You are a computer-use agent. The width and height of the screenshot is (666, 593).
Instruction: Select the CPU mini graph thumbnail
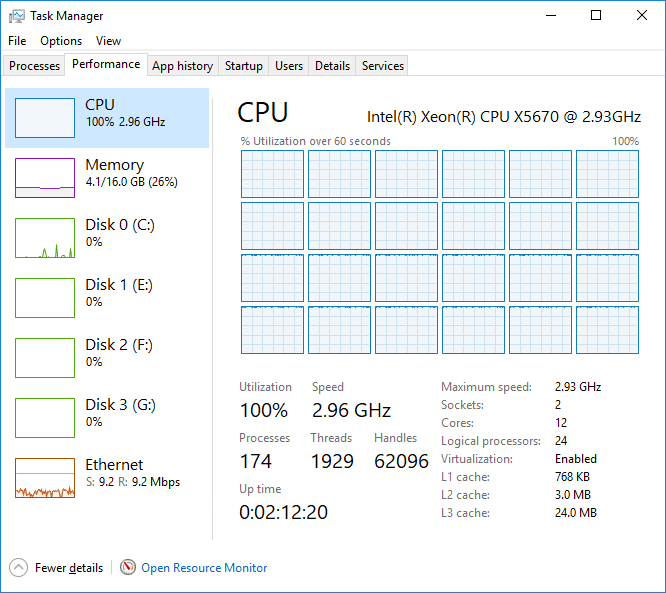[45, 118]
